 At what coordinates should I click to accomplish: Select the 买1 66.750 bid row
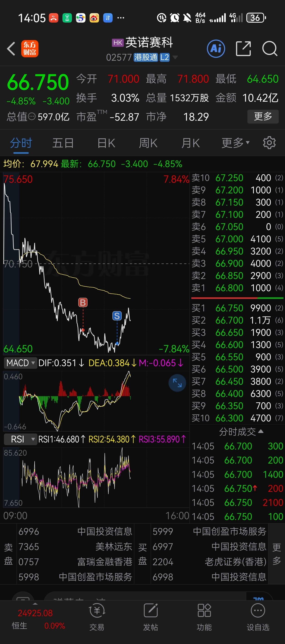click(237, 308)
